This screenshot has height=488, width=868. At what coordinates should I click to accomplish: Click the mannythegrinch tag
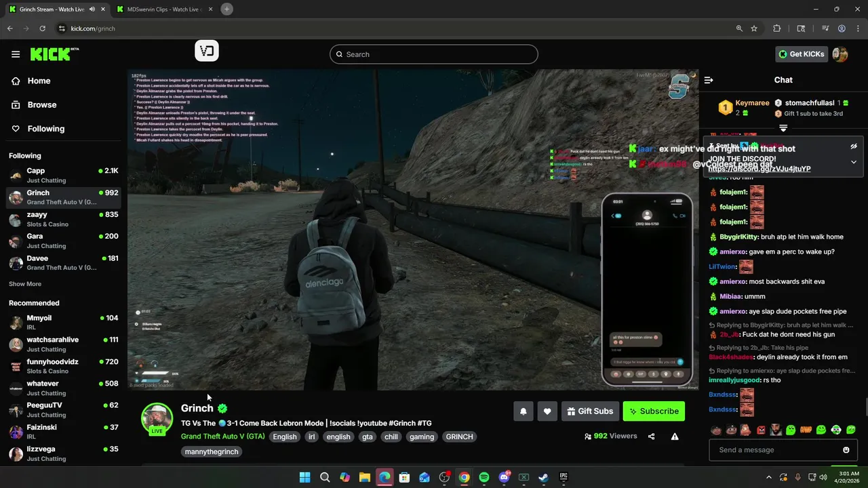pos(212,451)
